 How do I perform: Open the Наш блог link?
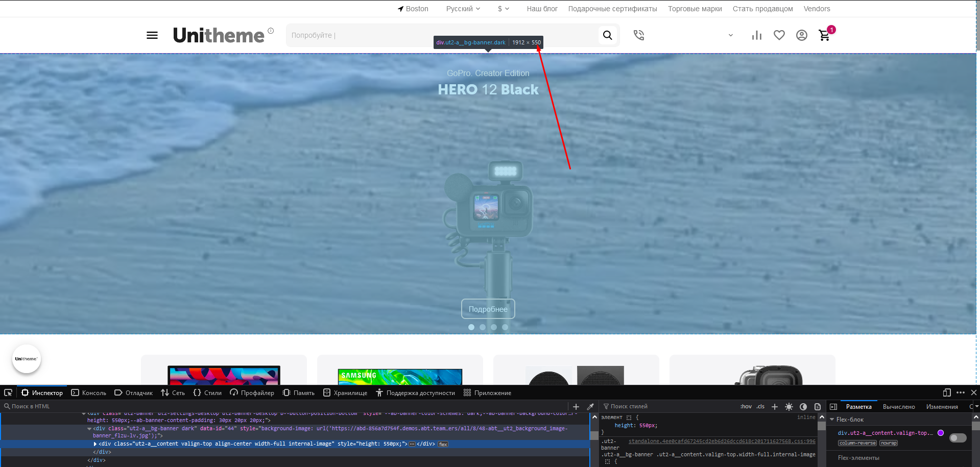click(542, 9)
